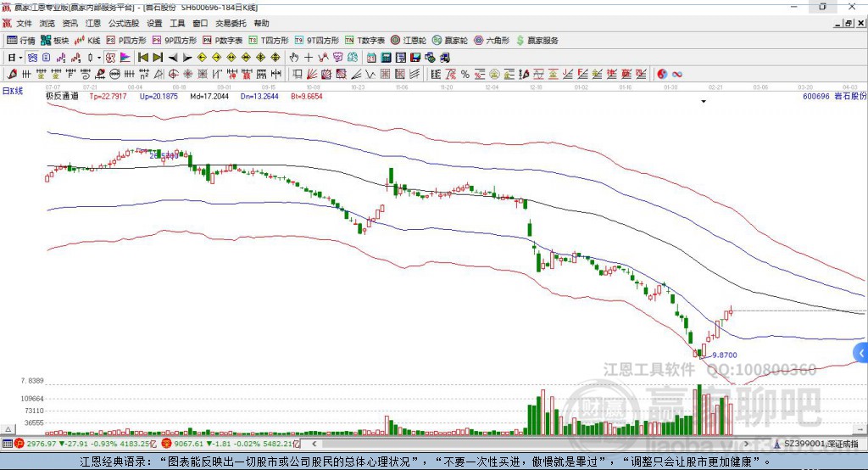This screenshot has width=868, height=470.
Task: Click the red floppy save icon
Action: (415, 58)
